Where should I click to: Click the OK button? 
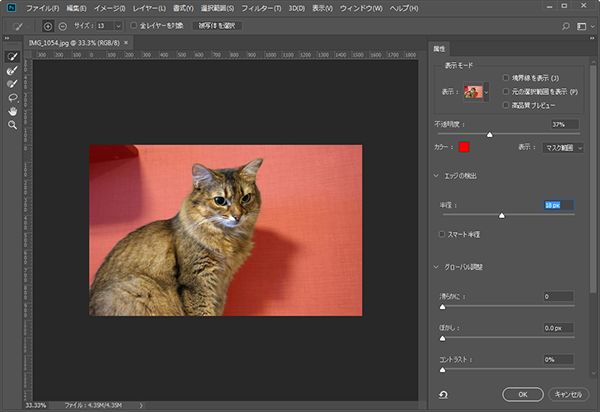[523, 394]
